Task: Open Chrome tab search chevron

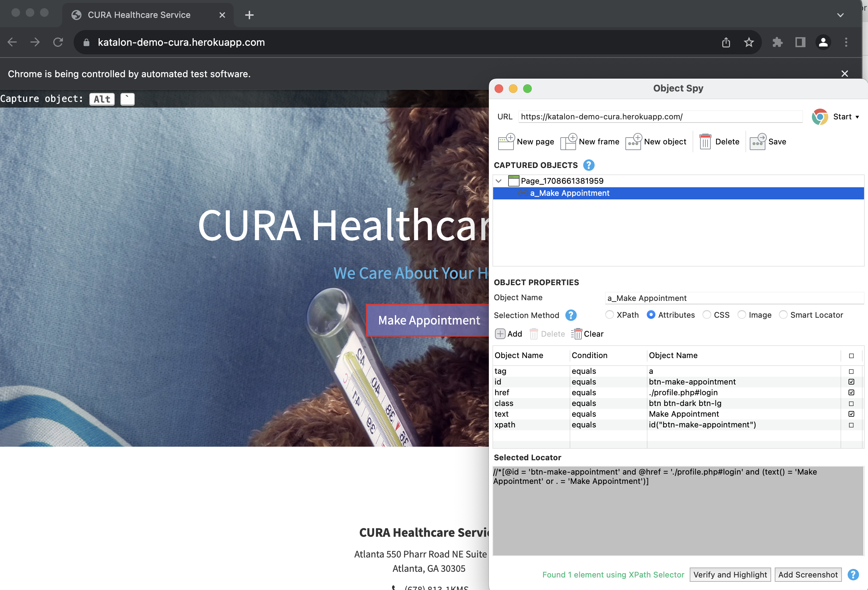Action: click(x=840, y=15)
